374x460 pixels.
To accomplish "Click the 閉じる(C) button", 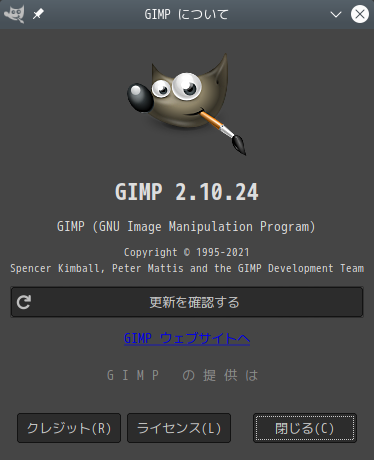I will (305, 428).
